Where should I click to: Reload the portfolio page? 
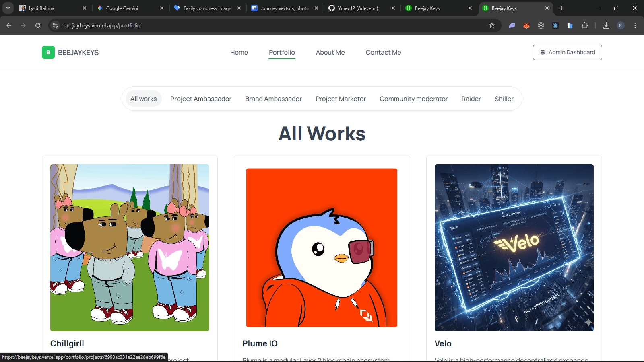(38, 25)
